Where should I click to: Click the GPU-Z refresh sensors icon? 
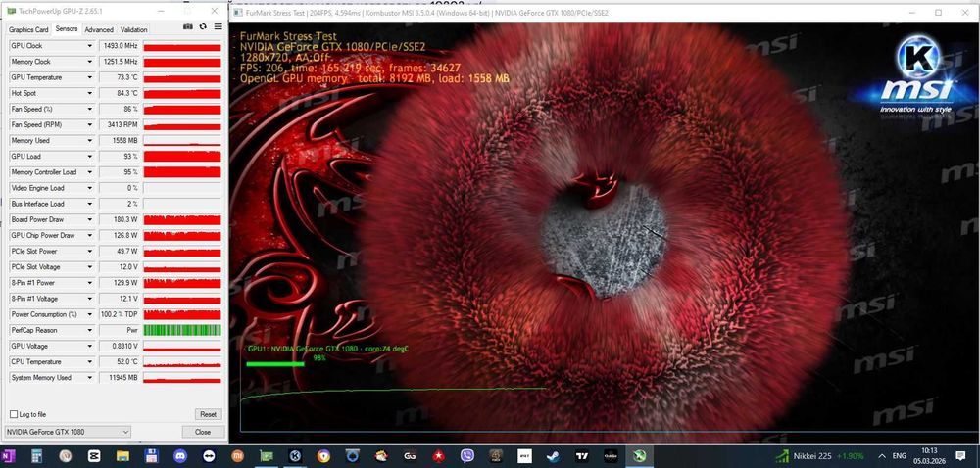tap(203, 26)
